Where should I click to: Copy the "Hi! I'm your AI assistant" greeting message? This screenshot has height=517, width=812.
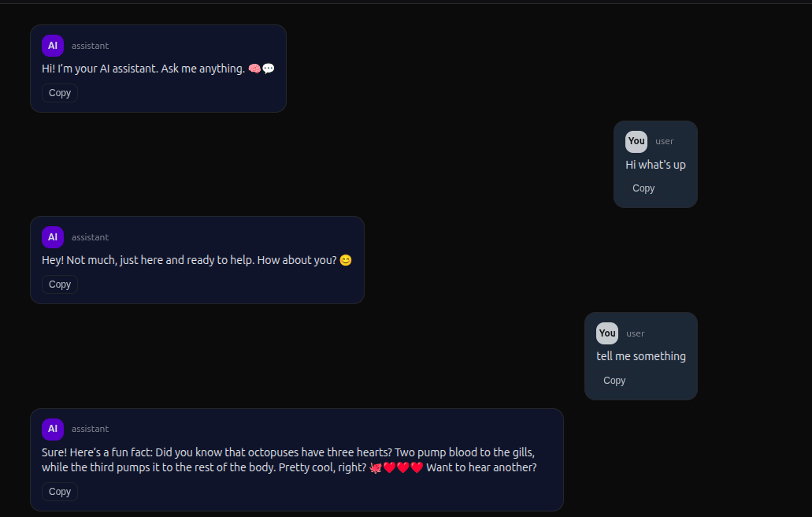click(60, 93)
